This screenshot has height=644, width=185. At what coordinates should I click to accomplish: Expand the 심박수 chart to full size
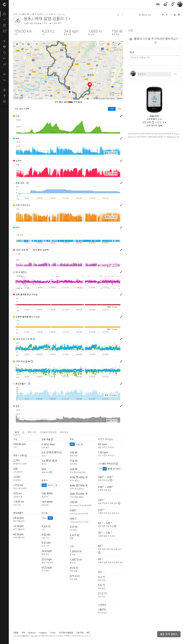point(121,161)
